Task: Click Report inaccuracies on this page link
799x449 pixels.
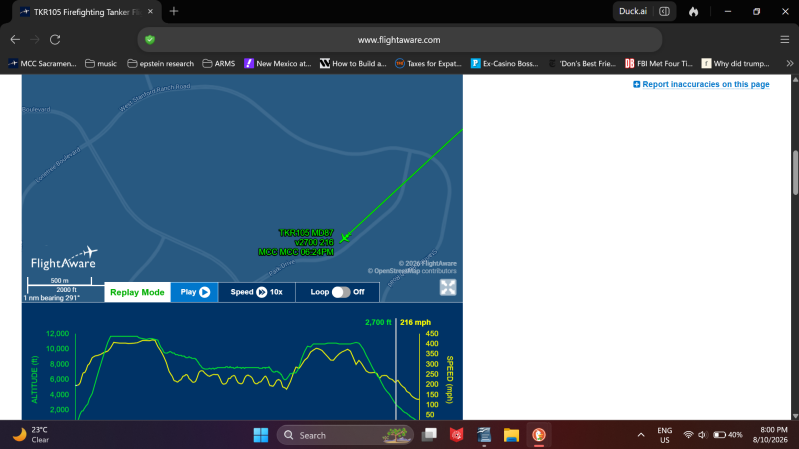Action: pos(701,84)
